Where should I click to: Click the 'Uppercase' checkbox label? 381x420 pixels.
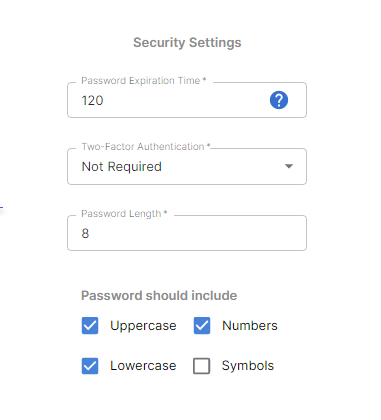point(143,326)
